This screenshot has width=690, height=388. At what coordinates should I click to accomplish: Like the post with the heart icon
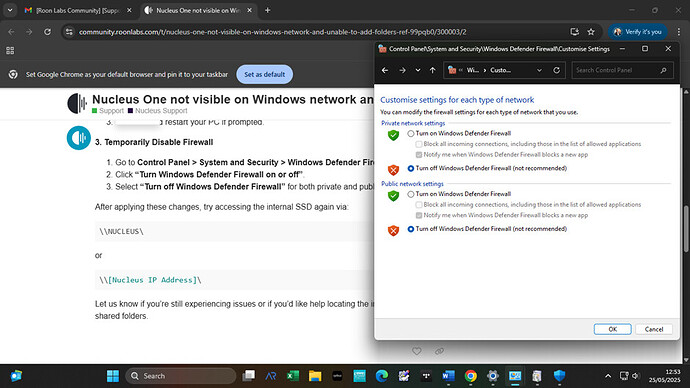point(416,351)
